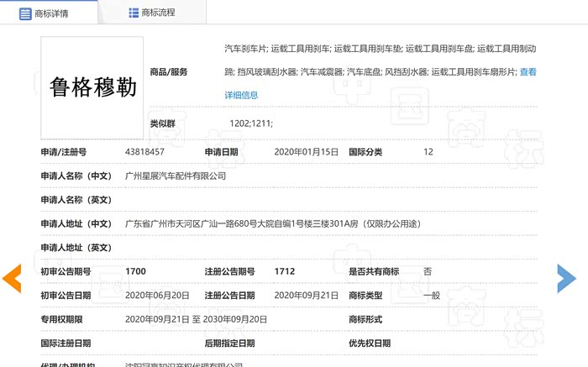Click preliminary announcement issue number 1700
Viewport: 588px width, 367px height.
click(x=135, y=271)
